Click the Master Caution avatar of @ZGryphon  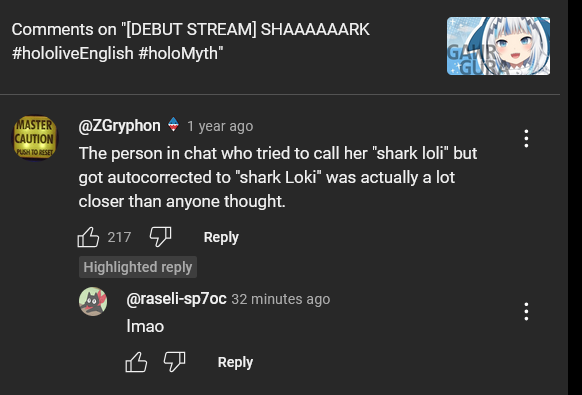pyautogui.click(x=35, y=138)
